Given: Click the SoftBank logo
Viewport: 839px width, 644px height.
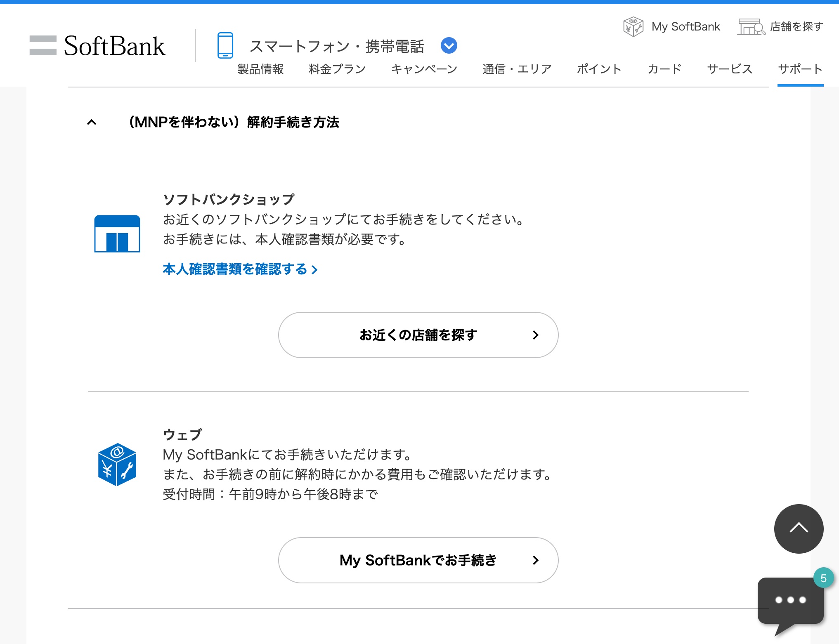Looking at the screenshot, I should point(98,45).
